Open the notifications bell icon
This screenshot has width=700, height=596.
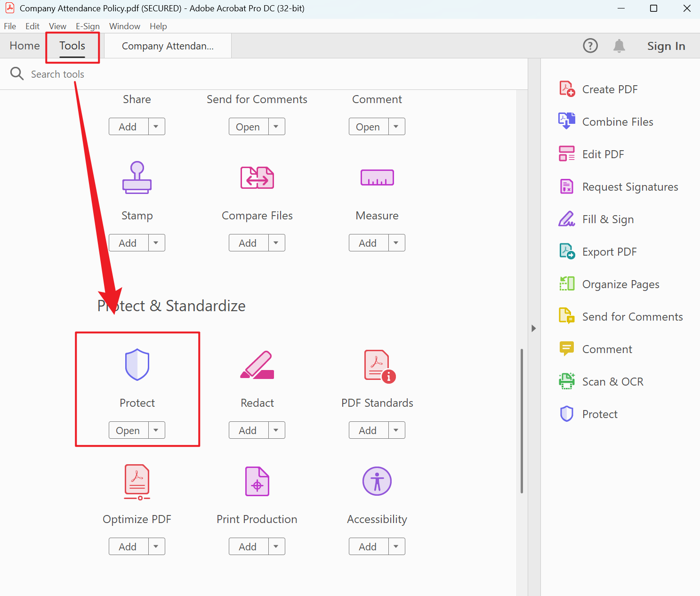click(619, 46)
